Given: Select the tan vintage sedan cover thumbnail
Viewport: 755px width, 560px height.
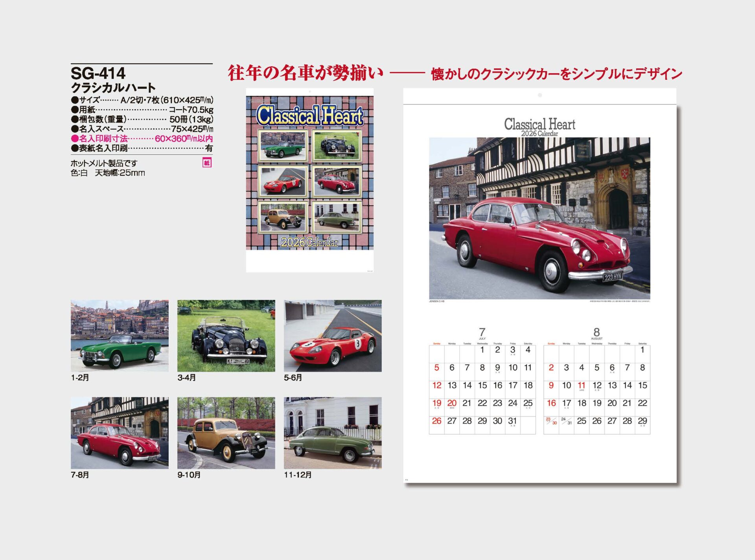Looking at the screenshot, I should tap(283, 217).
